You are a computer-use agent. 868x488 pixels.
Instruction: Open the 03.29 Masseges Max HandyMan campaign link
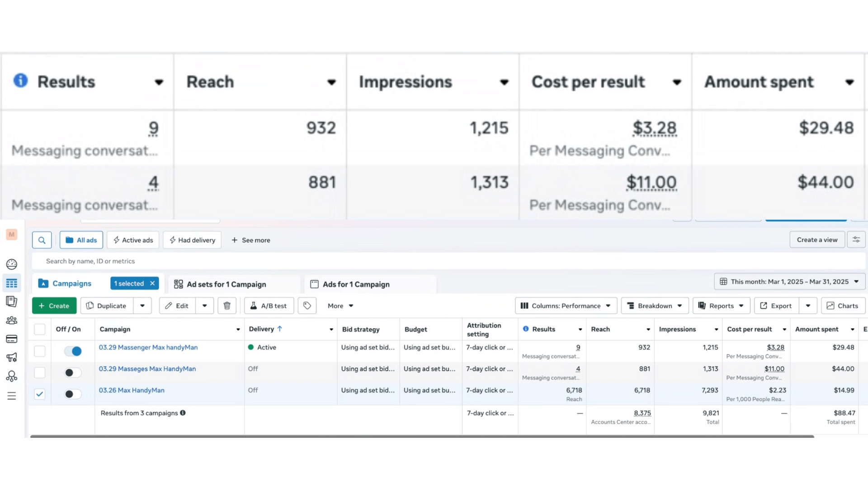[x=147, y=369]
